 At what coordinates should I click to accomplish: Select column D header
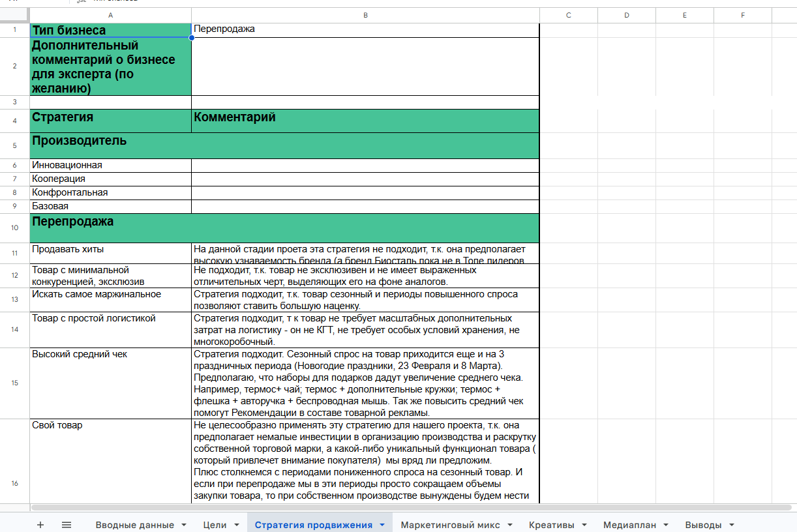pyautogui.click(x=626, y=15)
